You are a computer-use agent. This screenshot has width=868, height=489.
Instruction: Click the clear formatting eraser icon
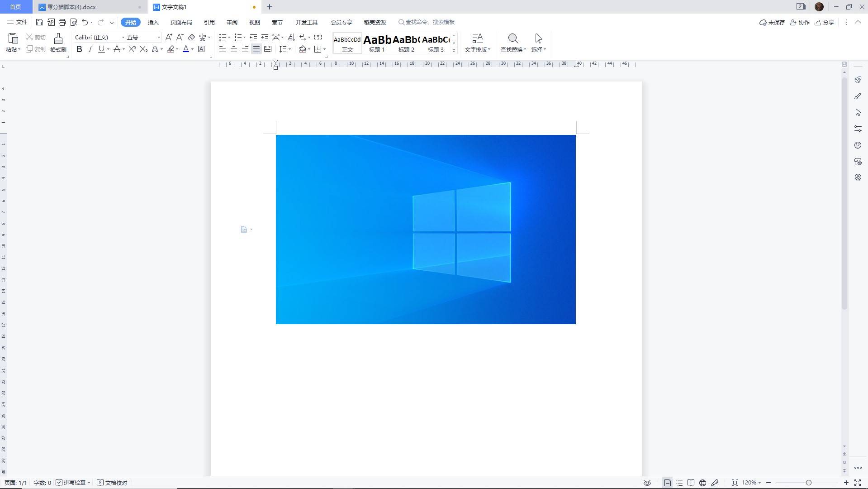191,37
